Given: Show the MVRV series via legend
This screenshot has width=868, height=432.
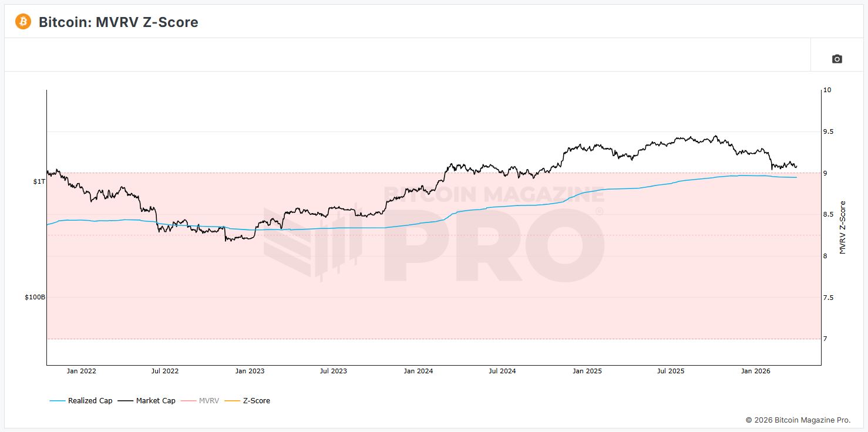Looking at the screenshot, I should 209,401.
